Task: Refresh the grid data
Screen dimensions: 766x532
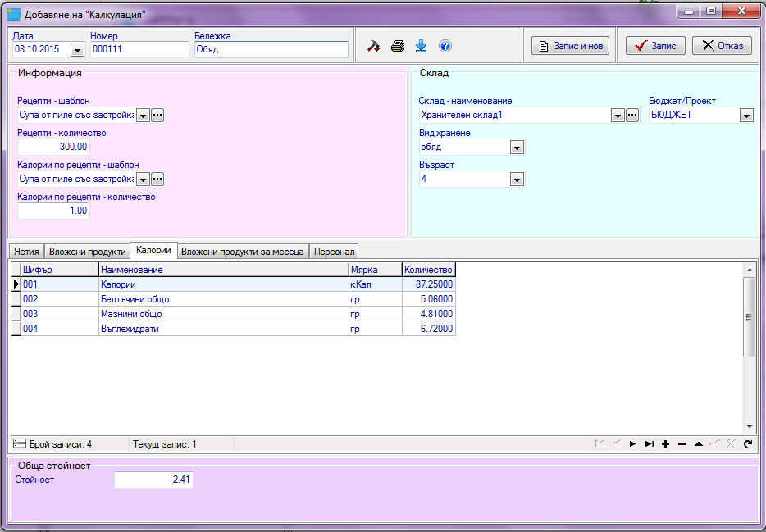Action: (x=748, y=443)
